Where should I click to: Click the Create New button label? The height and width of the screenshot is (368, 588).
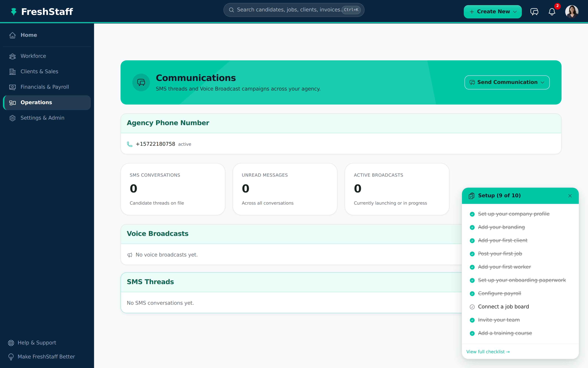pyautogui.click(x=493, y=11)
